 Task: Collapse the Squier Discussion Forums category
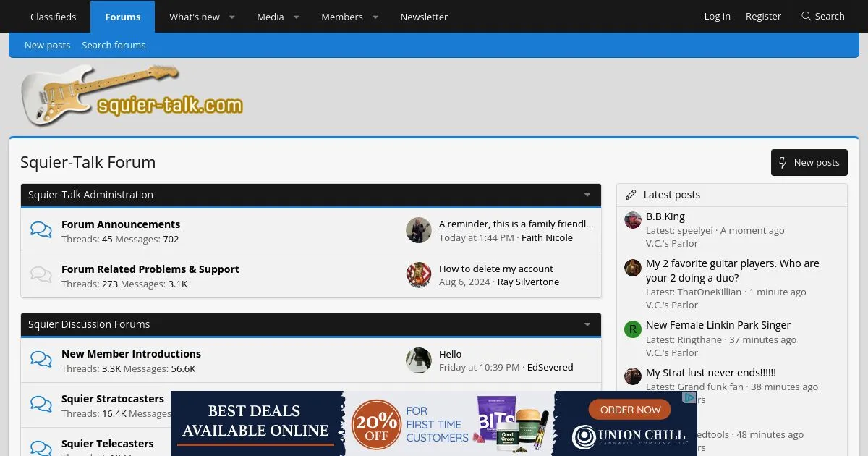(587, 324)
